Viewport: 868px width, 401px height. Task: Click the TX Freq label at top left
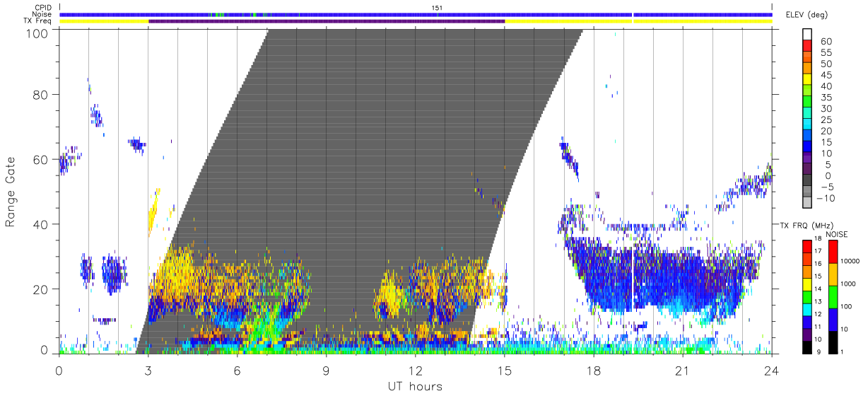38,21
